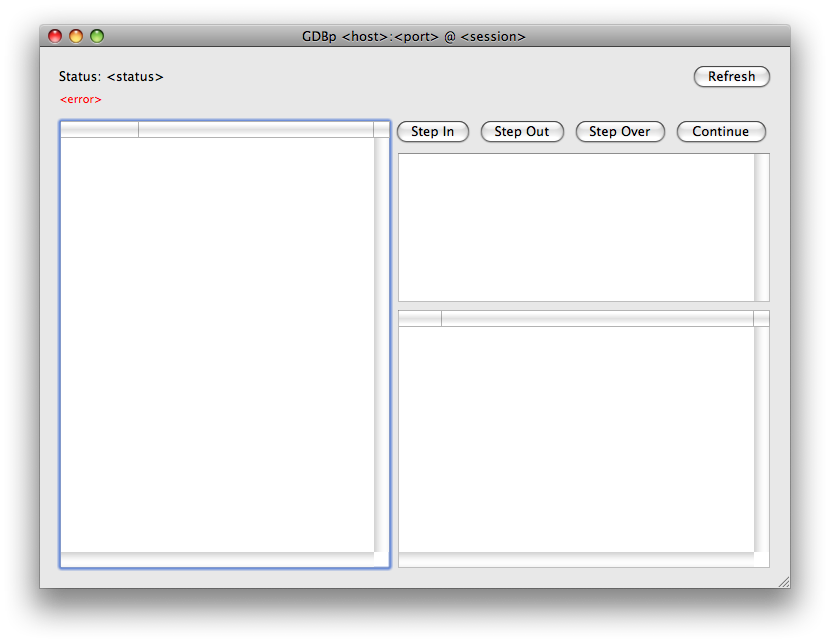This screenshot has width=830, height=643.
Task: Click the GDBp window title text
Action: click(x=413, y=37)
